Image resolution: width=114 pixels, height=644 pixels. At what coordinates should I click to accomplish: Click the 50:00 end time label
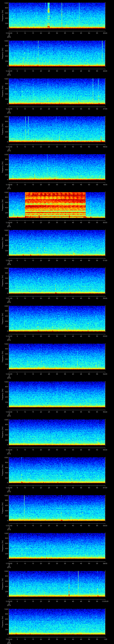(105, 223)
